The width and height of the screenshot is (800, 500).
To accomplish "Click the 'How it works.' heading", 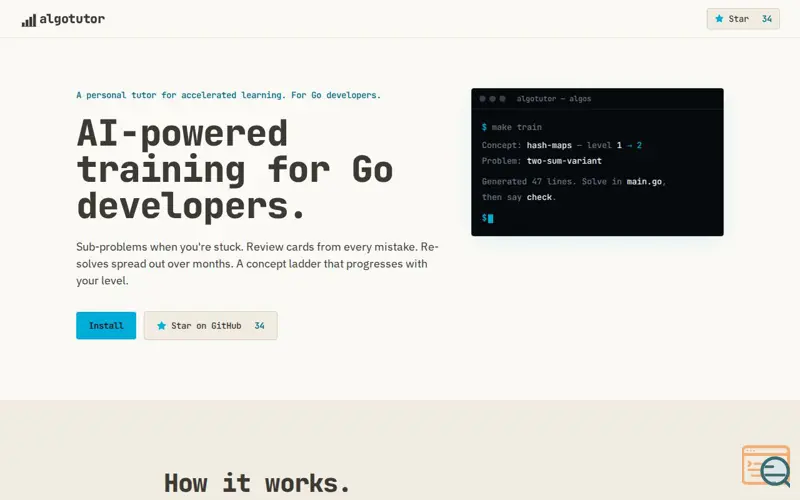I will [x=257, y=483].
